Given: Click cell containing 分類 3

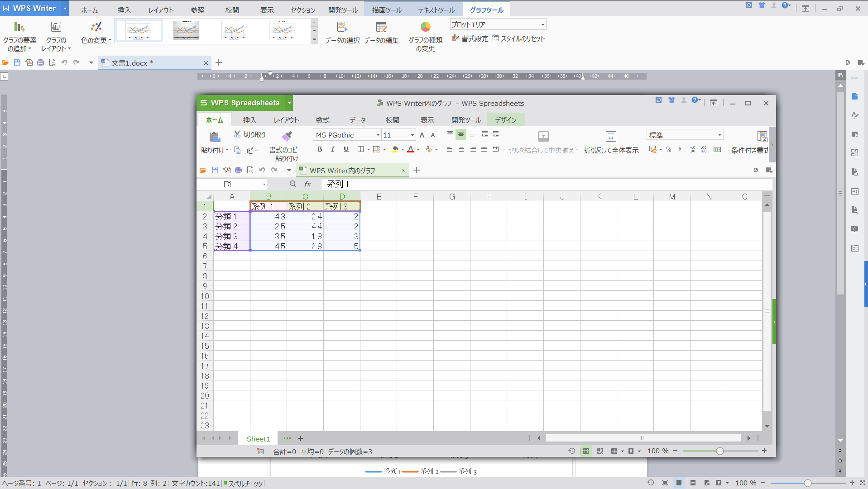Looking at the screenshot, I should 232,237.
